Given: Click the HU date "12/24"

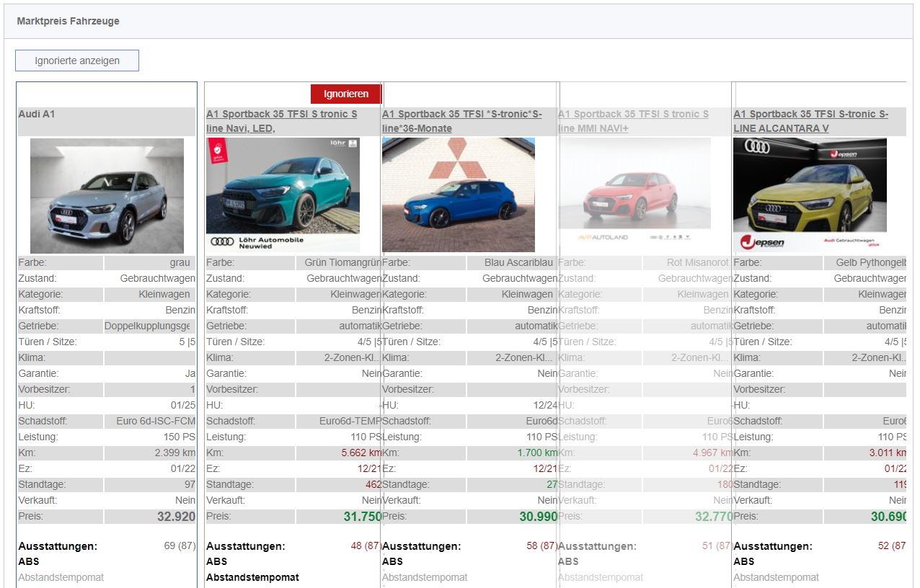Looking at the screenshot, I should (546, 406).
